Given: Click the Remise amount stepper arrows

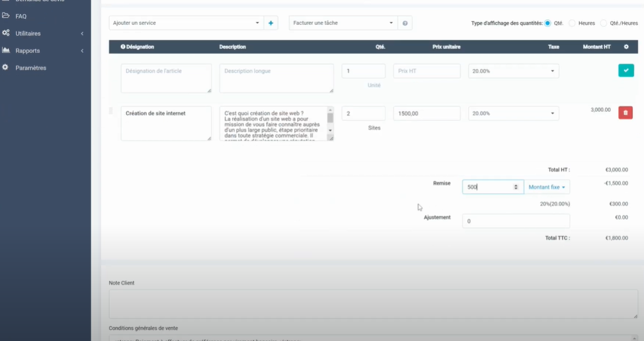Looking at the screenshot, I should 516,187.
